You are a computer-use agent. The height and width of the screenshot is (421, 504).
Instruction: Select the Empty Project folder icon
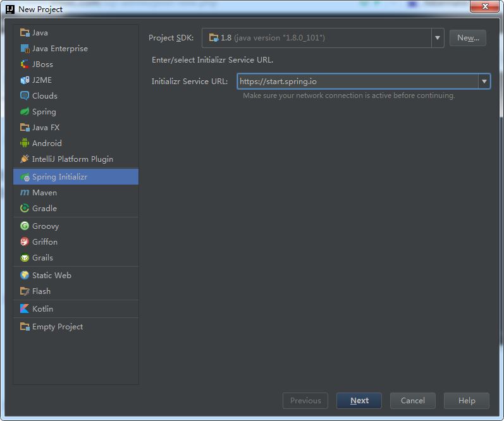click(25, 327)
